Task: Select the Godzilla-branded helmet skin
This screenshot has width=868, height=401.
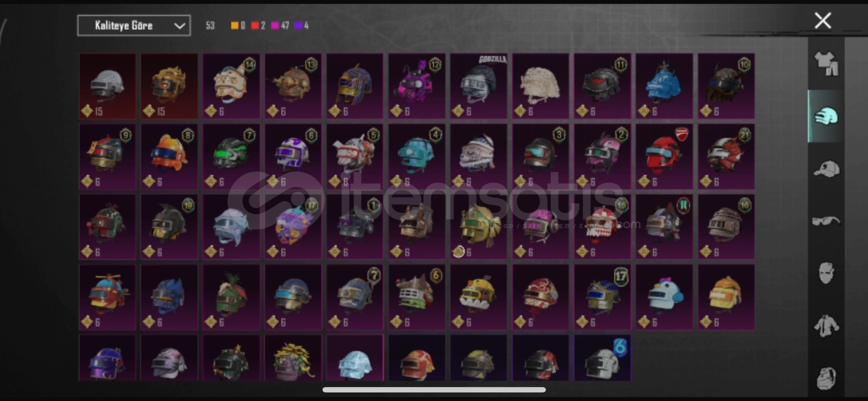Action: pyautogui.click(x=478, y=86)
